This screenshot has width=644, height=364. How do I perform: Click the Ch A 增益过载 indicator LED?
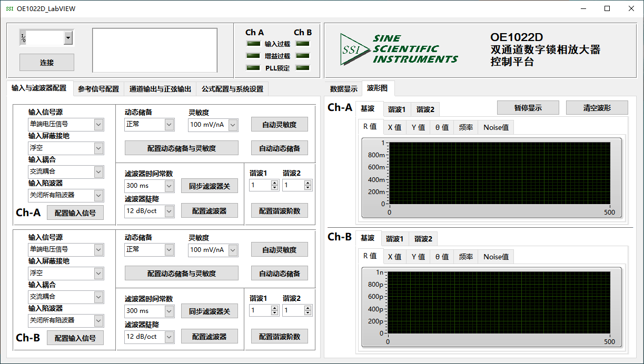254,56
